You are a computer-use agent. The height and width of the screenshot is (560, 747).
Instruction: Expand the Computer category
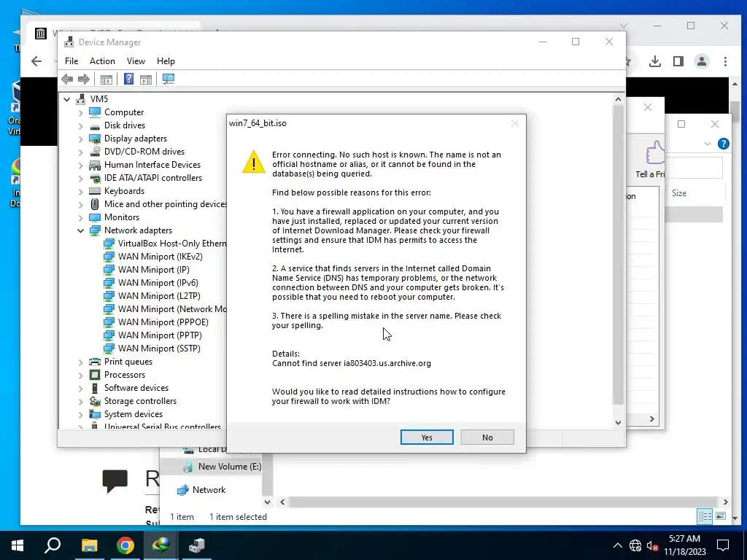(80, 112)
